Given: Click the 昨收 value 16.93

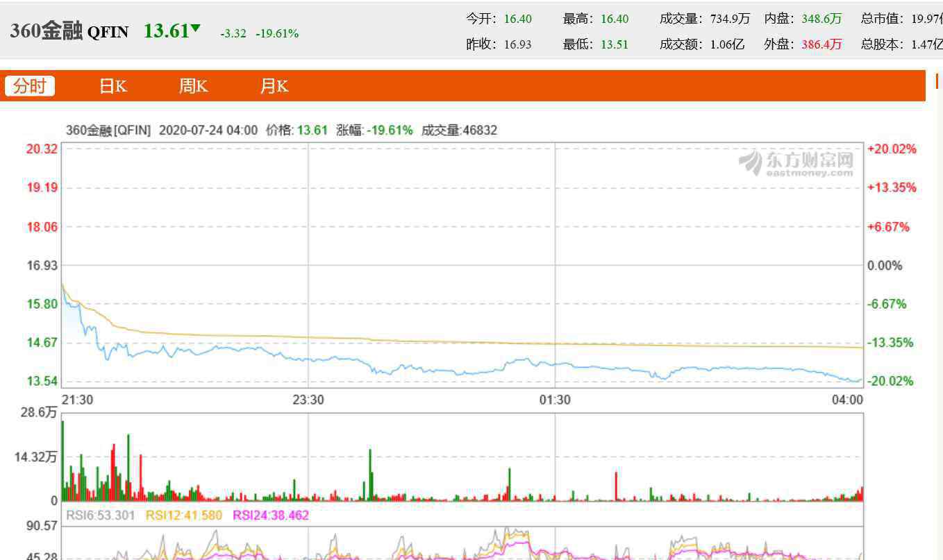Looking at the screenshot, I should [x=518, y=44].
